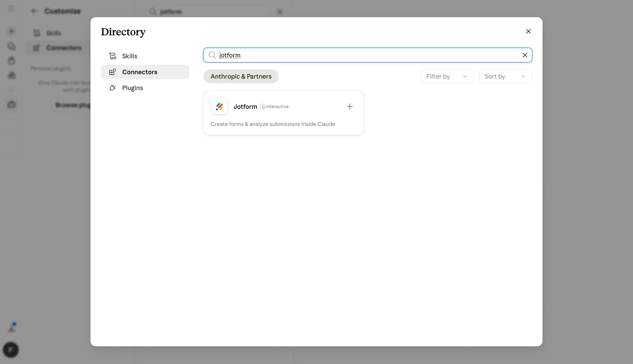Toggle the sidebar panel icon at top left
Viewport: 633px width, 364px height.
[x=11, y=8]
